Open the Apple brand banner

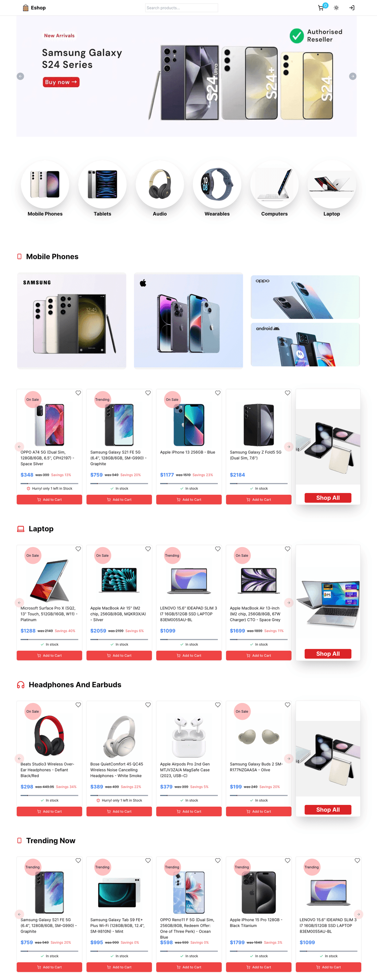coord(188,320)
